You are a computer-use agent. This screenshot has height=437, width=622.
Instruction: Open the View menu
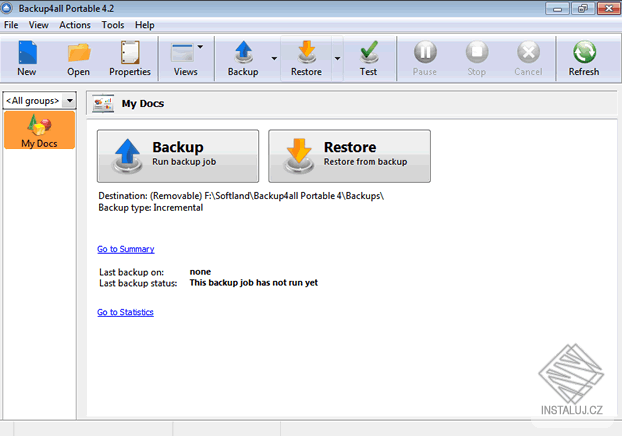[x=38, y=25]
